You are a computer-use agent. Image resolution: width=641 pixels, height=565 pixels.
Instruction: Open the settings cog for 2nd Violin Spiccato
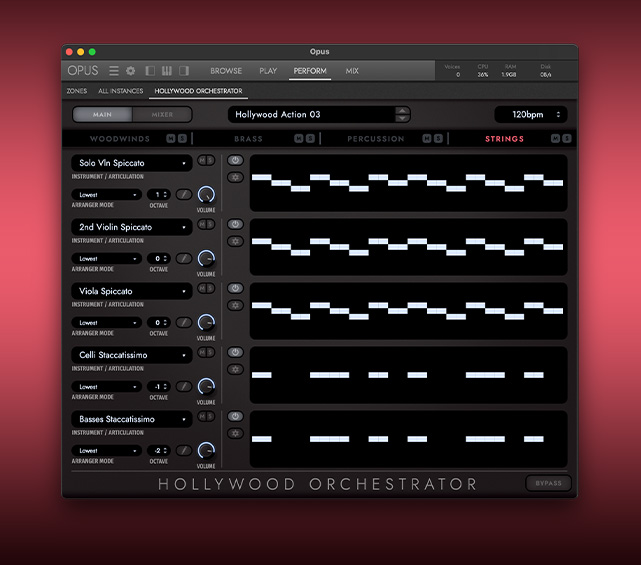tap(235, 242)
